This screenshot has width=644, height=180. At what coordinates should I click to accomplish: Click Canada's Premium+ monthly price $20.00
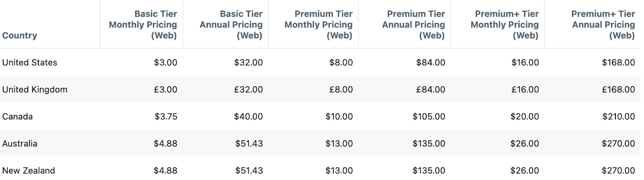(524, 117)
